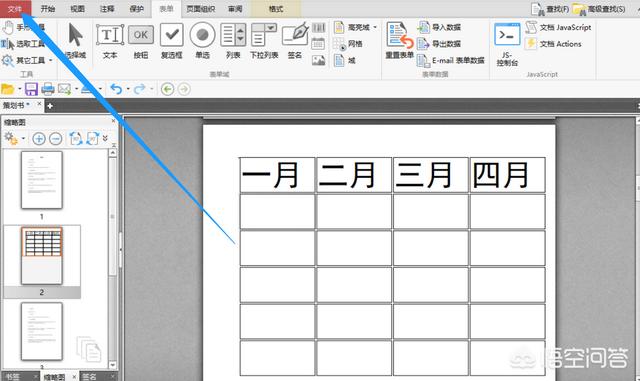Switch to the 书签 bottom panel tab
The width and height of the screenshot is (640, 381).
point(13,377)
